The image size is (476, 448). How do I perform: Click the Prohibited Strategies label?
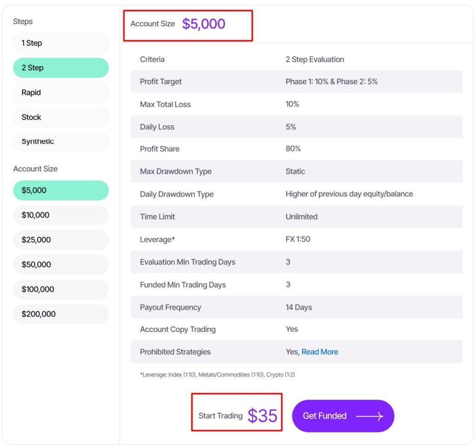click(x=175, y=352)
